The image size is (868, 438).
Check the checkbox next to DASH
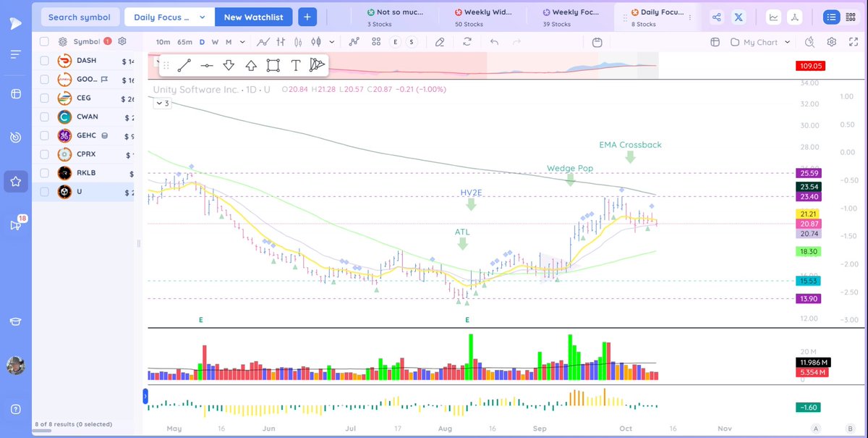tap(43, 60)
